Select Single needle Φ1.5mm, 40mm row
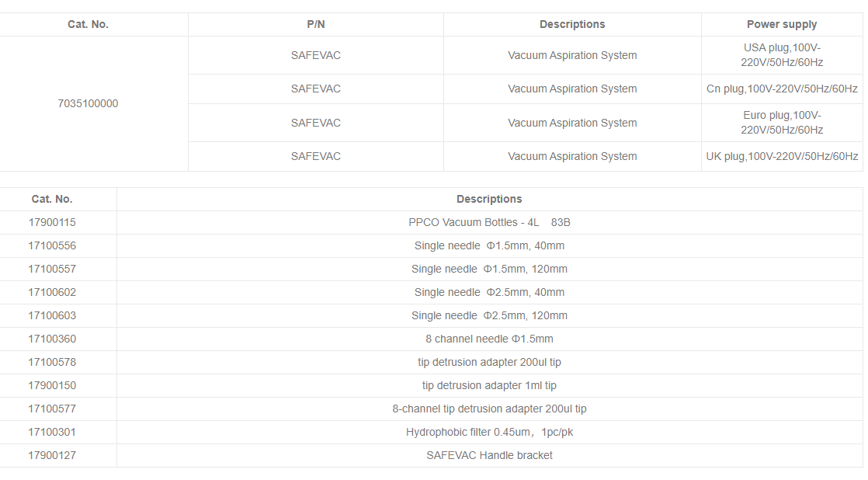Screen dimensions: 868x480 coord(489,245)
